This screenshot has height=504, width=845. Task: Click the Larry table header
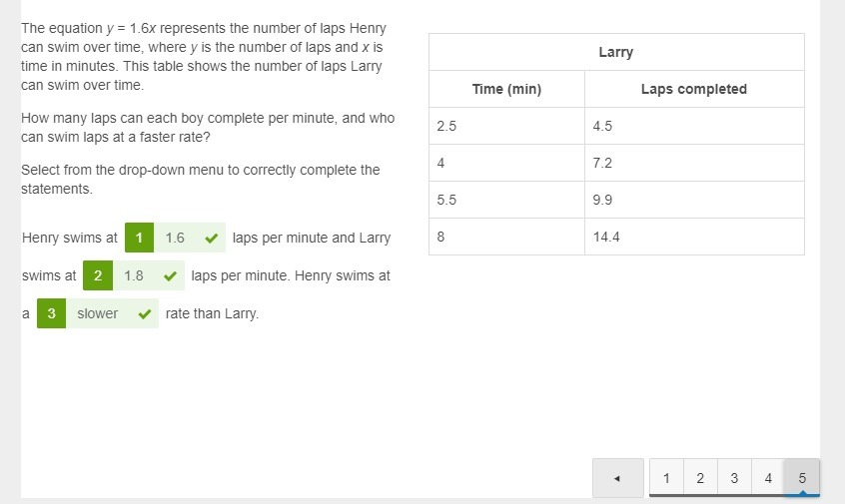click(x=616, y=52)
